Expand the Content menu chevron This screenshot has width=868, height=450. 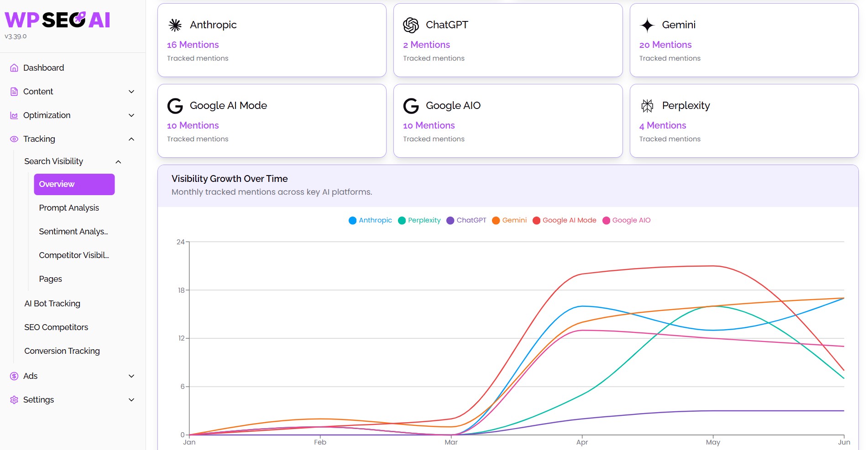[x=131, y=92]
